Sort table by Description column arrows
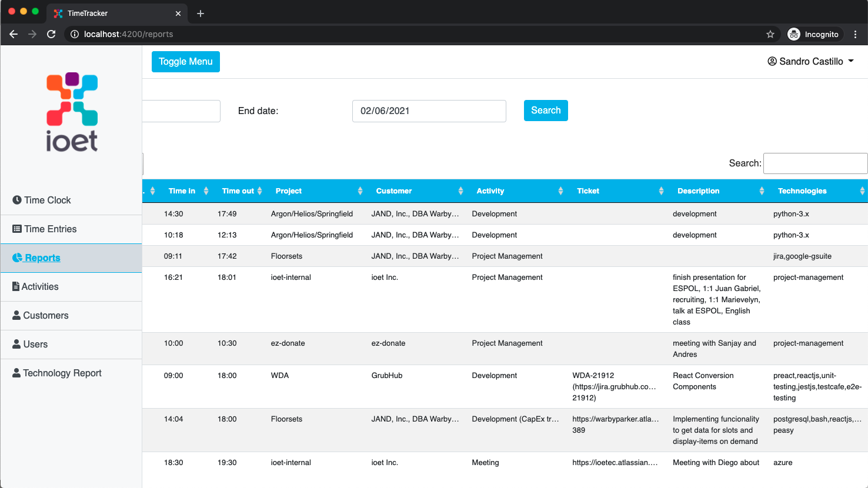 pos(762,191)
